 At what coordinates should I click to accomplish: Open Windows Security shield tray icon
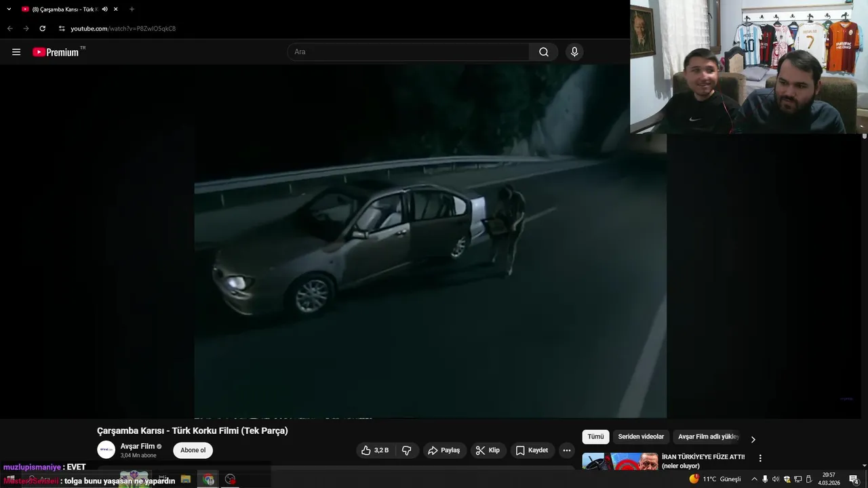pyautogui.click(x=787, y=479)
